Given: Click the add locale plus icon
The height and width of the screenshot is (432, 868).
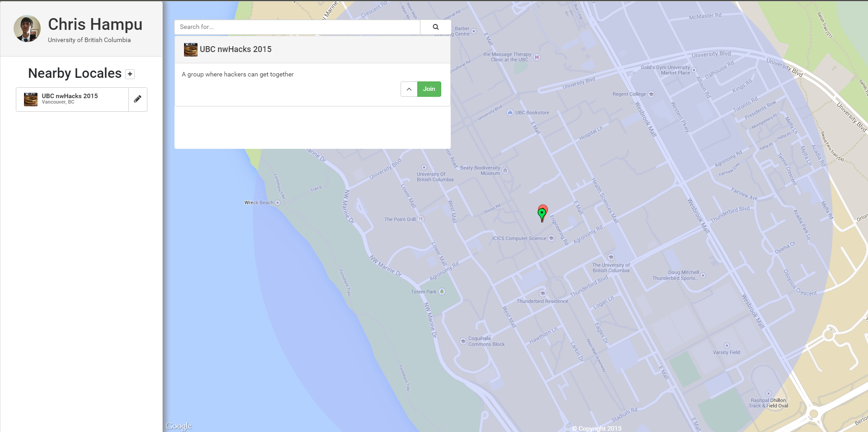Looking at the screenshot, I should 130,74.
